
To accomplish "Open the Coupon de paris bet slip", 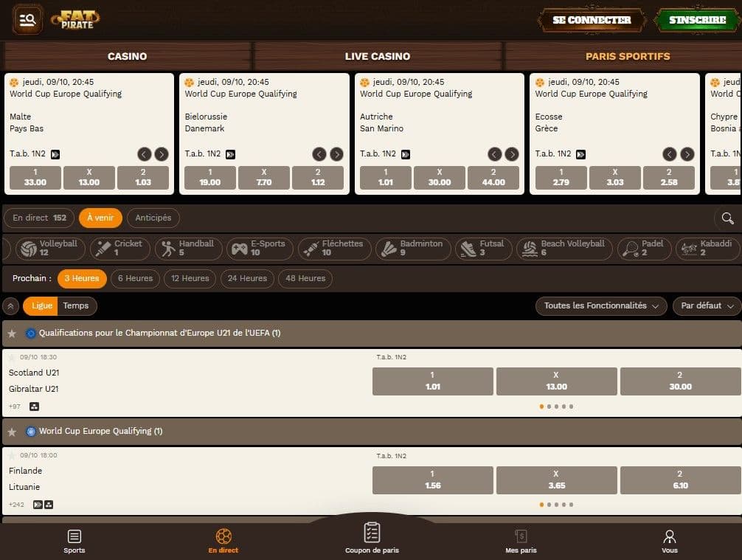I will [372, 538].
